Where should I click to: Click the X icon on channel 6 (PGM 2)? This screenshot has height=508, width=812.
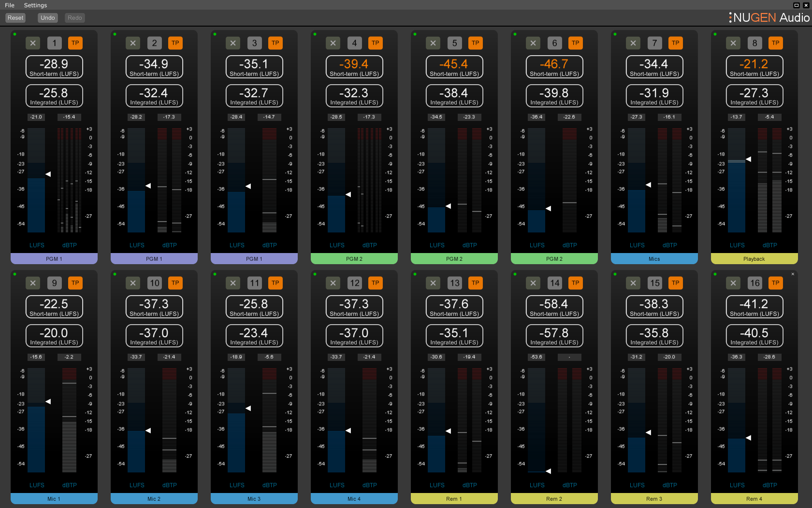tap(533, 43)
